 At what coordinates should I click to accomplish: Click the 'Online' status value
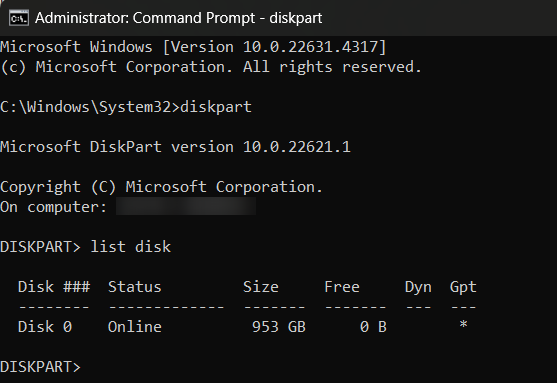(135, 327)
